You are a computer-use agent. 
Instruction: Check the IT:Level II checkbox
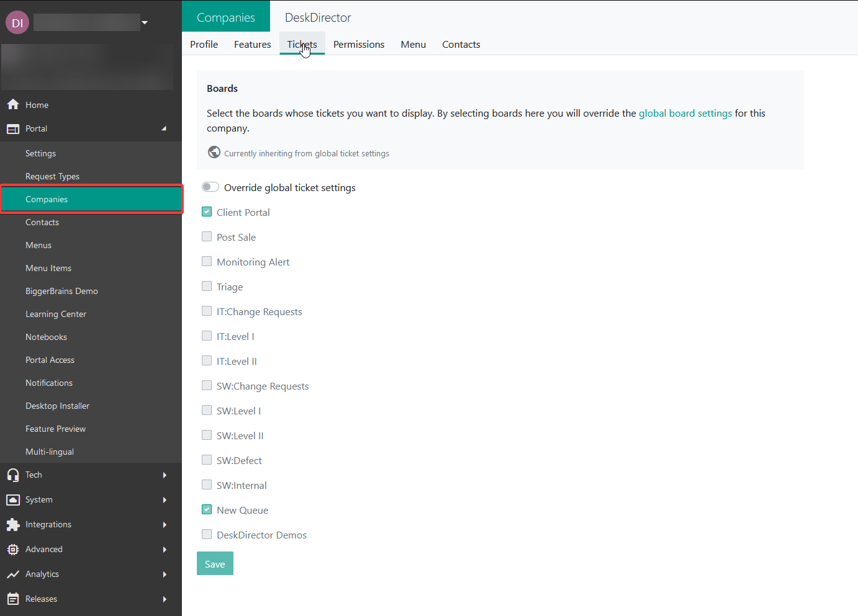pyautogui.click(x=207, y=360)
